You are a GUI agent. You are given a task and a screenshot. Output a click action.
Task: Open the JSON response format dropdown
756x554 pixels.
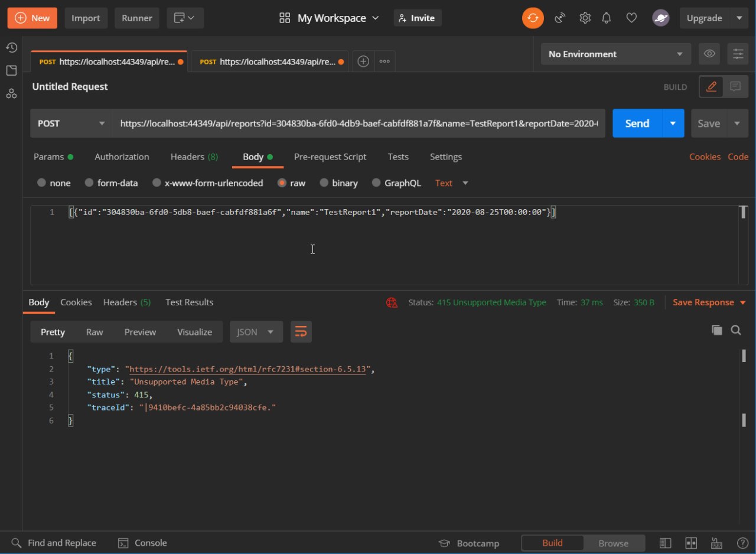[x=256, y=332]
